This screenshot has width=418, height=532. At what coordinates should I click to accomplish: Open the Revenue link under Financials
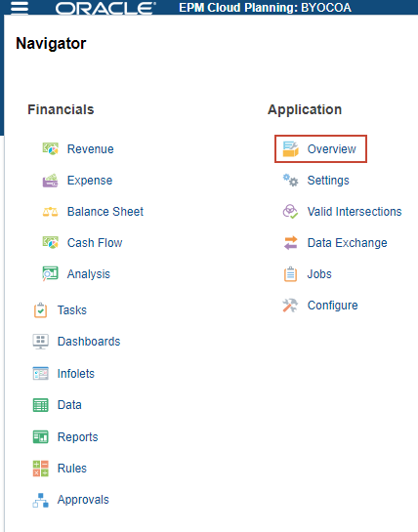(x=90, y=149)
